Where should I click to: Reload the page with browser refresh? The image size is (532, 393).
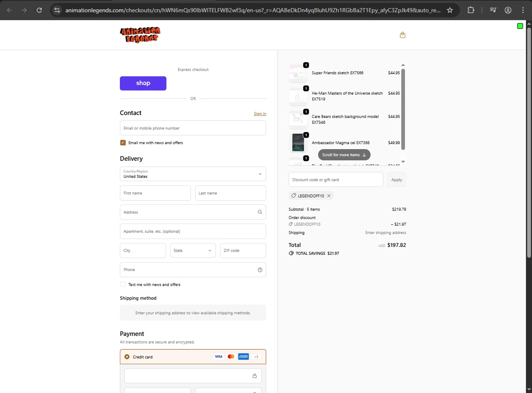pos(39,10)
